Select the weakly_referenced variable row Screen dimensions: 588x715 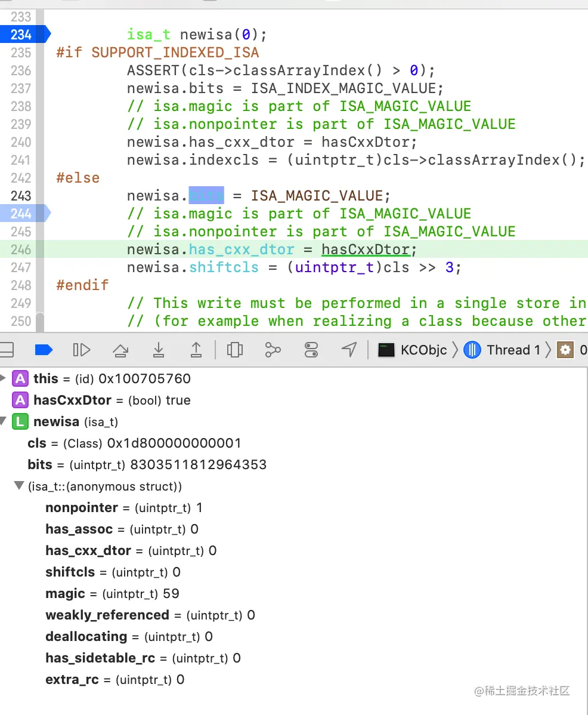(150, 615)
